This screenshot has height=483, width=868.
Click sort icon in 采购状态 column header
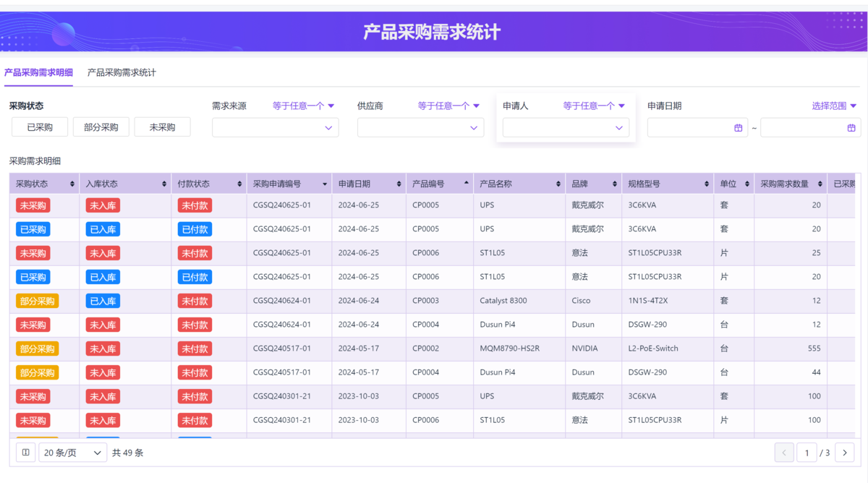(x=72, y=184)
